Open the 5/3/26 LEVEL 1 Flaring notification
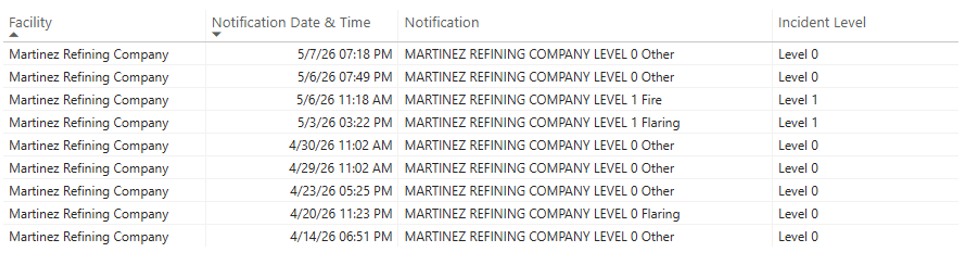The height and width of the screenshot is (254, 980). point(542,123)
